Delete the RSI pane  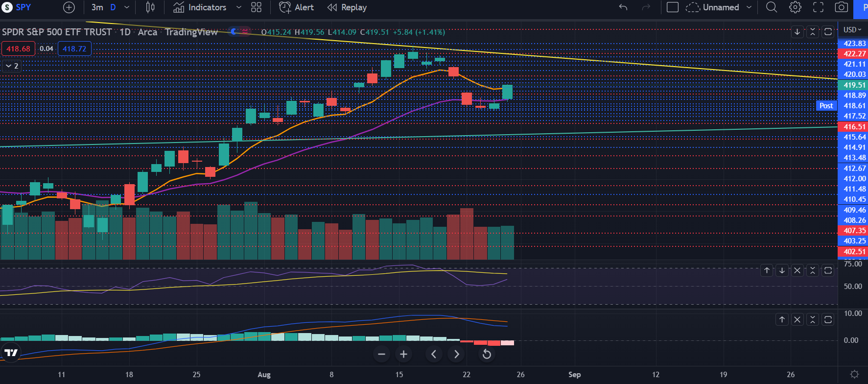click(798, 270)
